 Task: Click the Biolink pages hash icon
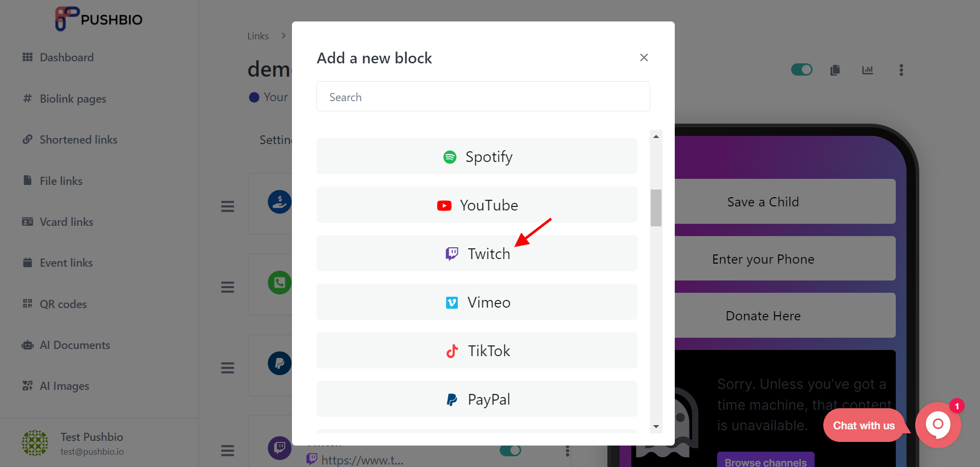click(28, 98)
